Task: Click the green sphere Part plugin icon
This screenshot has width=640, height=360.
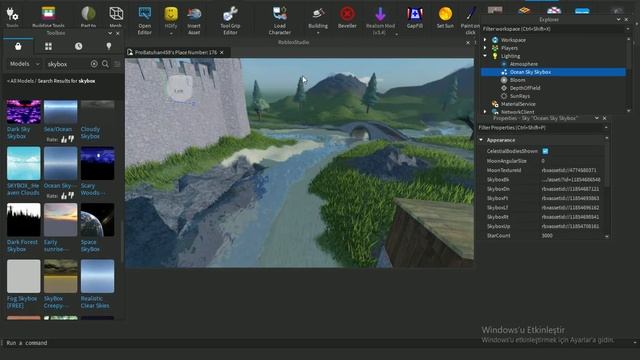Action: point(88,14)
